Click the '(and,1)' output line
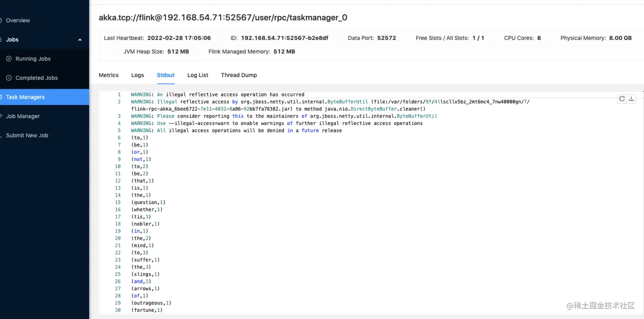 (x=141, y=282)
